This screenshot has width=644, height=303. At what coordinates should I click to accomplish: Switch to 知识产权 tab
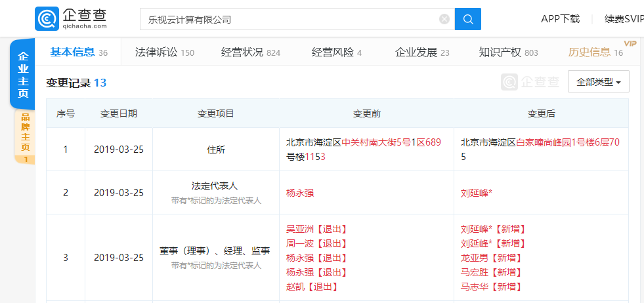(508, 52)
